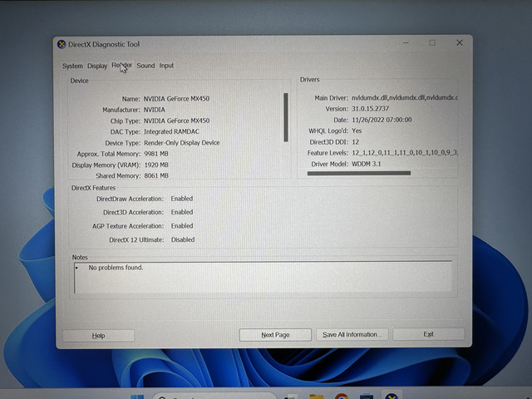
Task: Click the driver Version 31.0.15.2737
Action: tap(370, 109)
